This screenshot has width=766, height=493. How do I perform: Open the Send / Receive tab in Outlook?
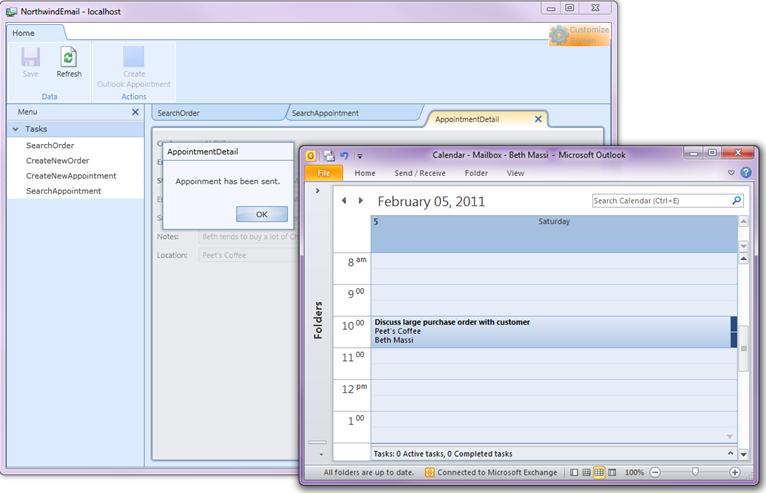(420, 173)
